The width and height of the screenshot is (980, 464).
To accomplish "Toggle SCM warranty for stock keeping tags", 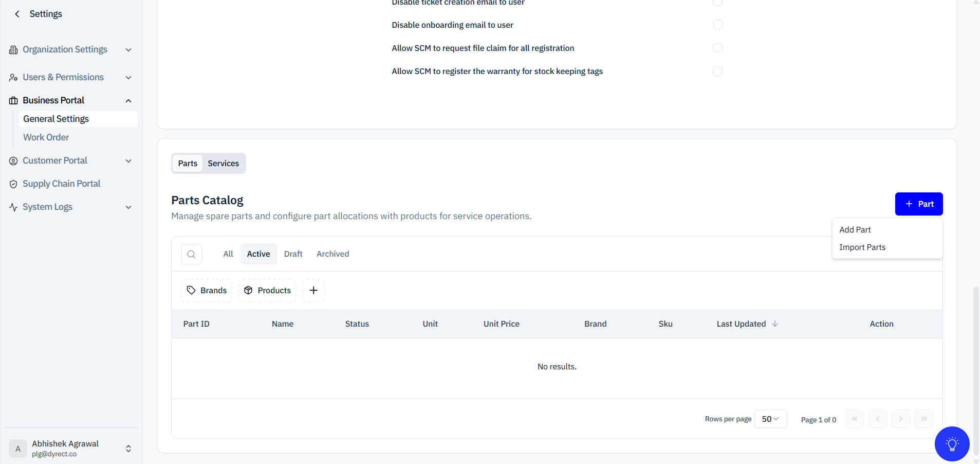I will point(717,71).
